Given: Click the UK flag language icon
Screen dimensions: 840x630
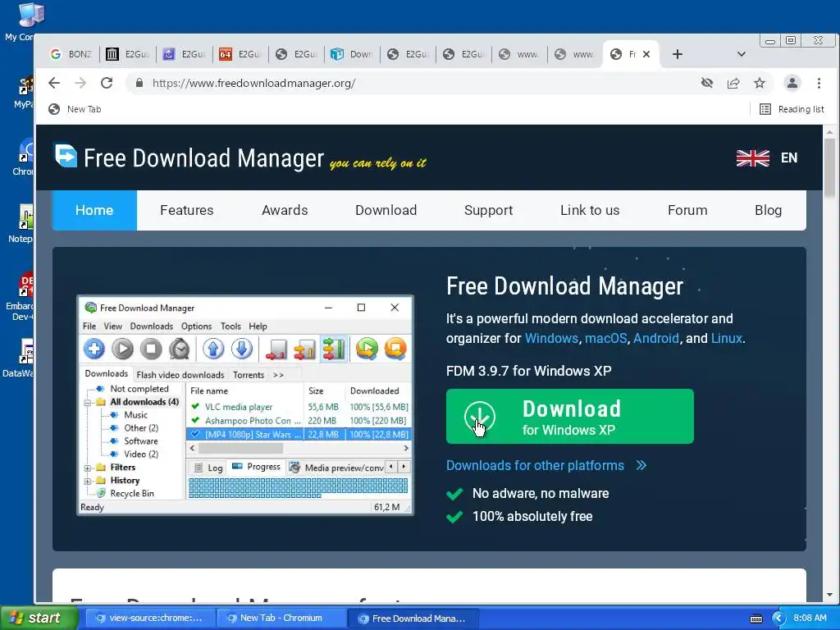Looking at the screenshot, I should 753,158.
